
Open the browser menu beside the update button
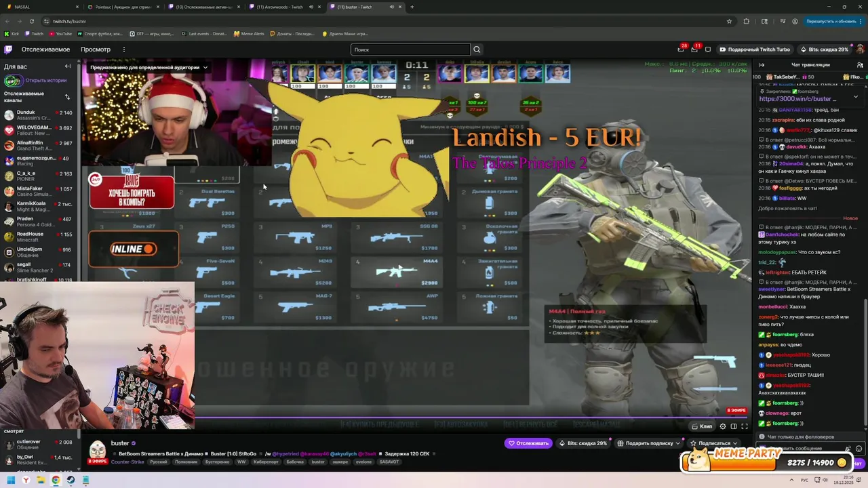(x=861, y=21)
